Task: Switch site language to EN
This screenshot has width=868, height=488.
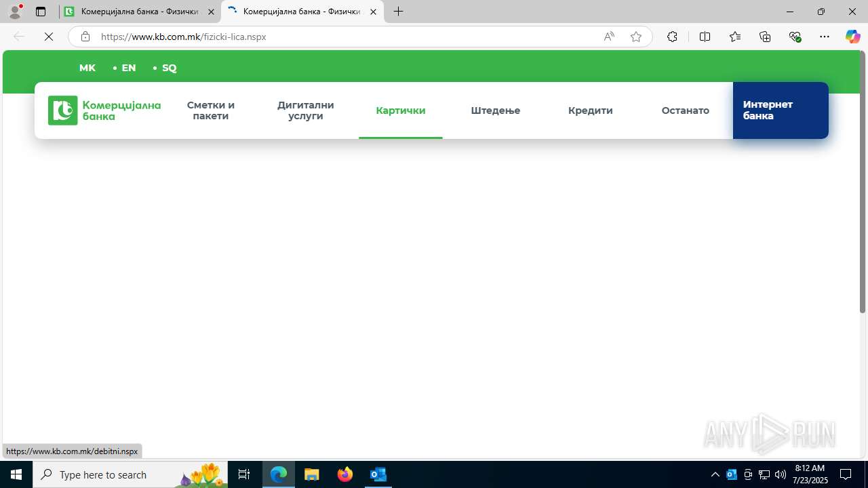Action: point(128,68)
